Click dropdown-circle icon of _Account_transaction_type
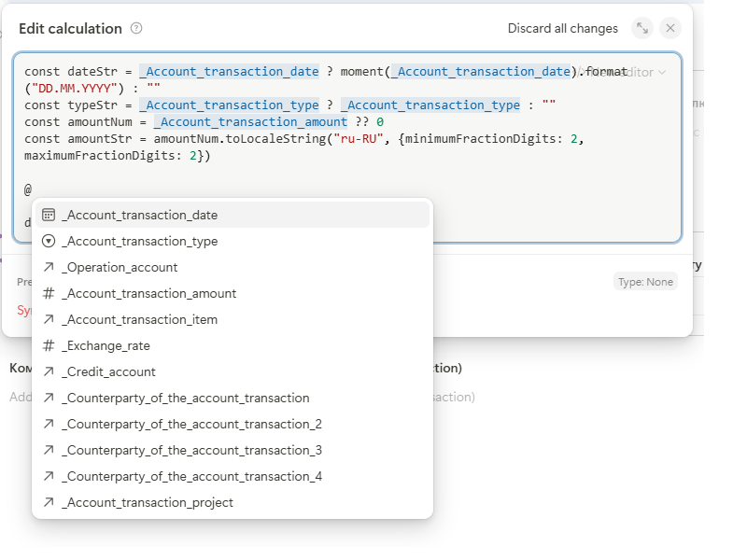 (49, 241)
